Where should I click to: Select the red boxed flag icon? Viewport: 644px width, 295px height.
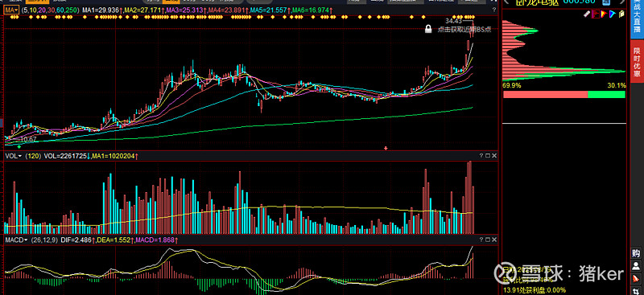[596, 14]
